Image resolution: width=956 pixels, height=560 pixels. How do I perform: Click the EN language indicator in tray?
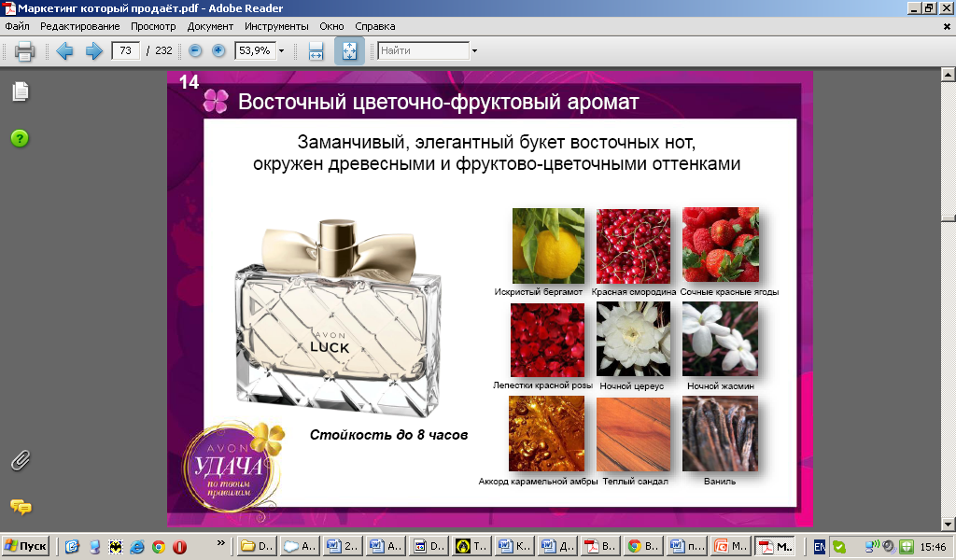tap(820, 547)
